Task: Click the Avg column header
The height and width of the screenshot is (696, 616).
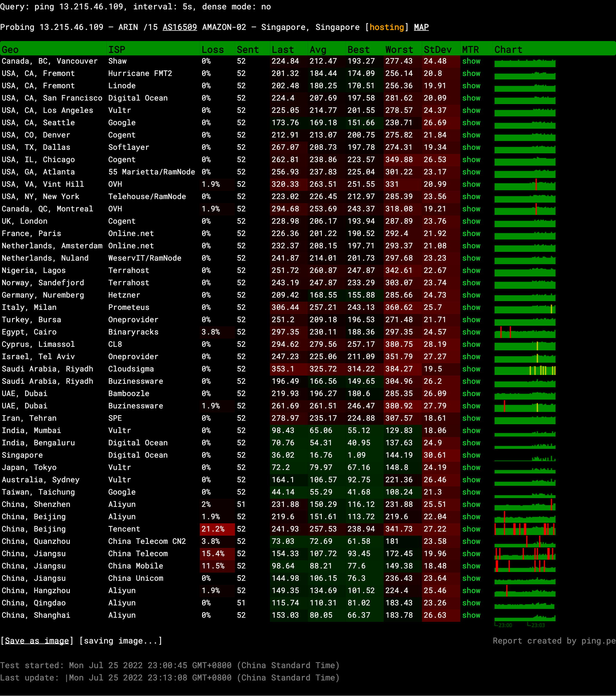Action: click(x=318, y=50)
